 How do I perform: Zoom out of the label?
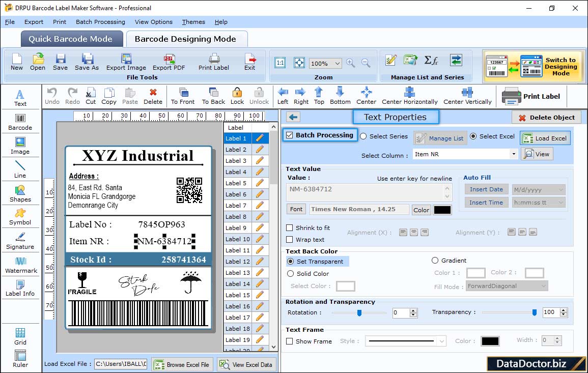(366, 63)
